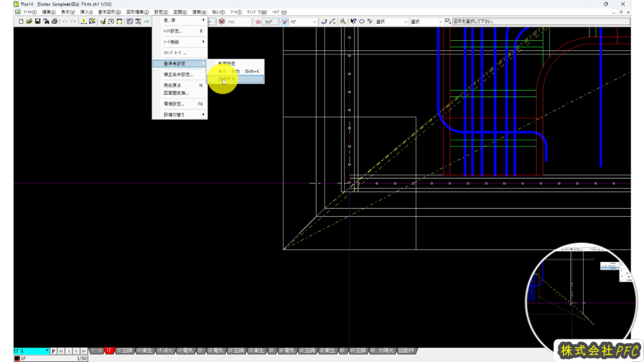Choose 補正条件設定... from the menu
Screen dimensions: 644x362
(178, 74)
